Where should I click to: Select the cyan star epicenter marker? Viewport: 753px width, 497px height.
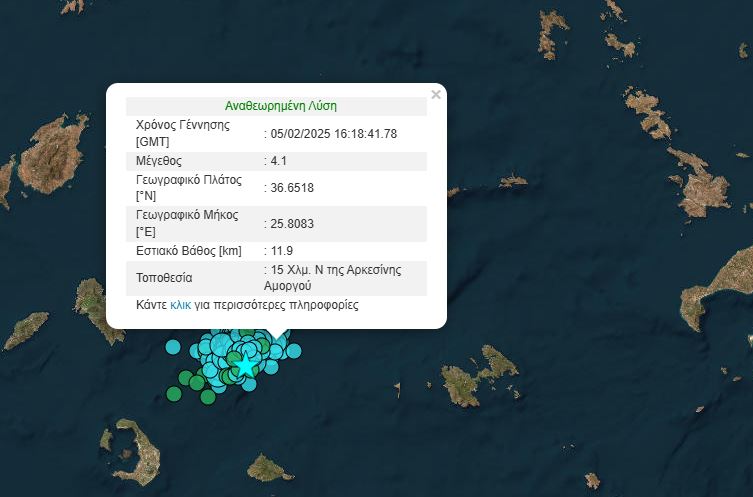click(245, 366)
